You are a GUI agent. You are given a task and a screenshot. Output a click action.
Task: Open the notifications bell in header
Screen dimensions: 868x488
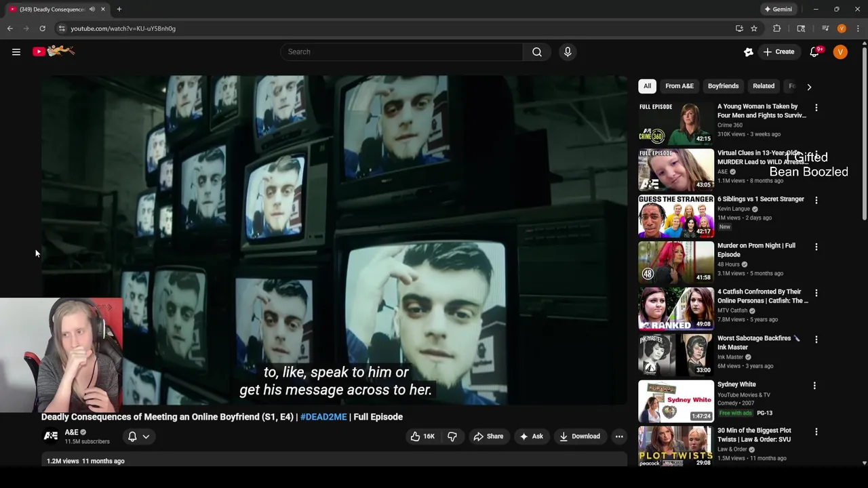coord(815,52)
